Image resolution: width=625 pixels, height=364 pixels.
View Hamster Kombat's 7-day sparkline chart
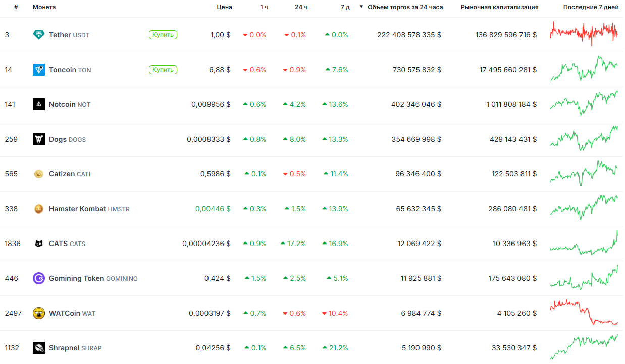584,207
